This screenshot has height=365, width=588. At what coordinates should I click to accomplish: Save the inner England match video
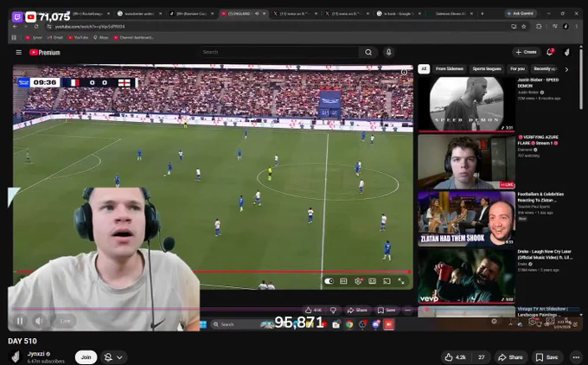pos(387,311)
